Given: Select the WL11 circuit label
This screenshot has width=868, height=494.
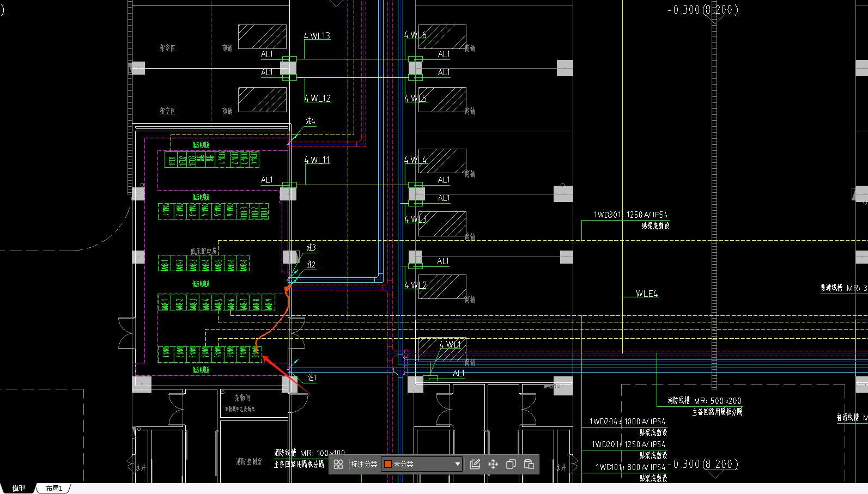Looking at the screenshot, I should click(317, 160).
